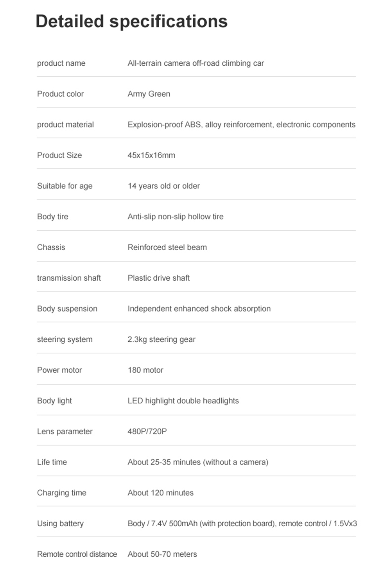Viewport: 391px width, 588px height.
Task: Click the 45x15x16mm size value
Action: (x=151, y=155)
